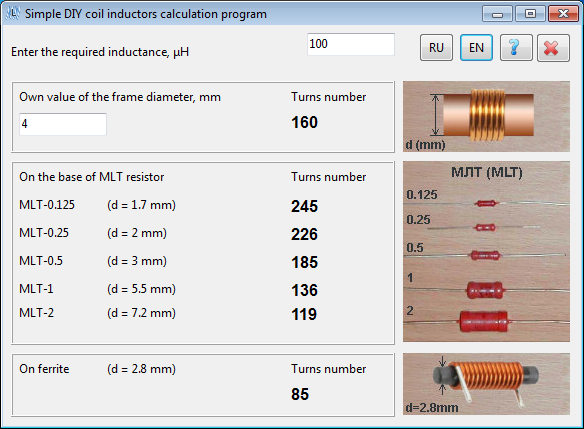Maximize the program window
The height and width of the screenshot is (429, 584).
pos(530,14)
